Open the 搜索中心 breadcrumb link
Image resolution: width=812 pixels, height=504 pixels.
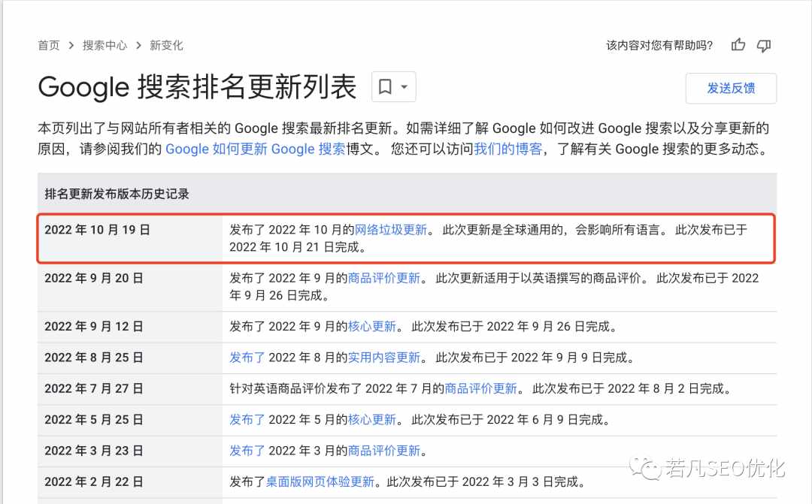click(105, 46)
